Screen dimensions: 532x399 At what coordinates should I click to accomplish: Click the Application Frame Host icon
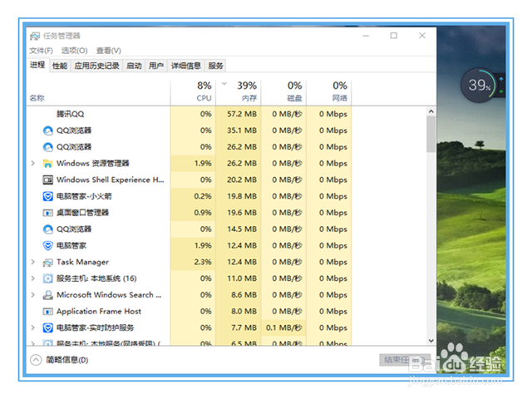tap(48, 312)
